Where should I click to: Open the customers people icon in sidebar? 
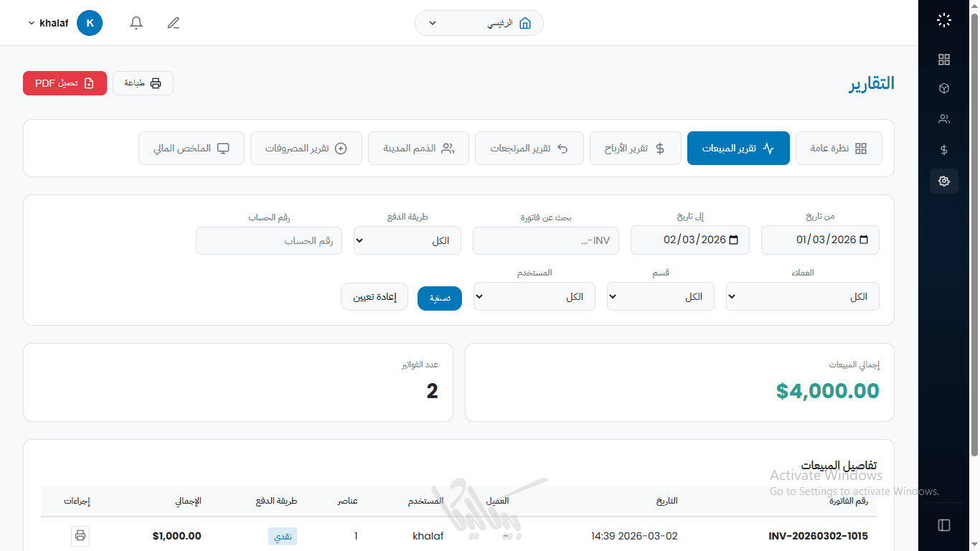(944, 119)
